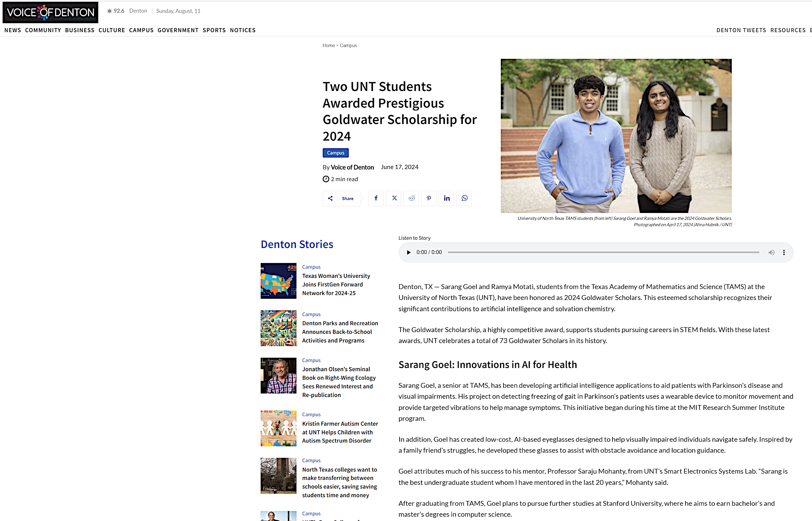Open audio player more options menu
Image resolution: width=812 pixels, height=521 pixels.
tap(784, 252)
